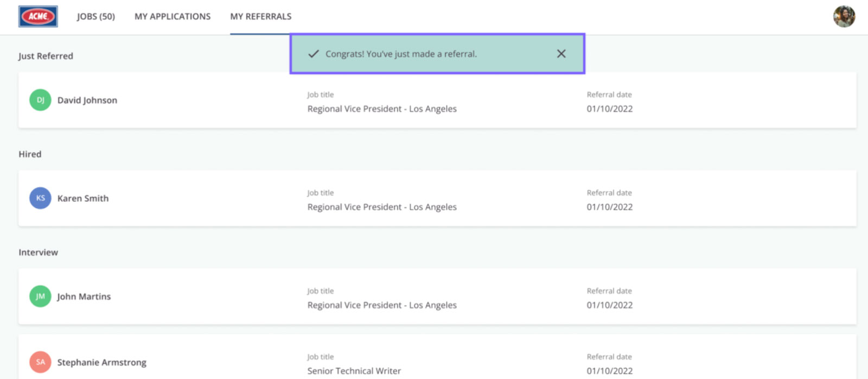The height and width of the screenshot is (379, 868).
Task: Click Senior Technical Writer job title
Action: tap(354, 371)
